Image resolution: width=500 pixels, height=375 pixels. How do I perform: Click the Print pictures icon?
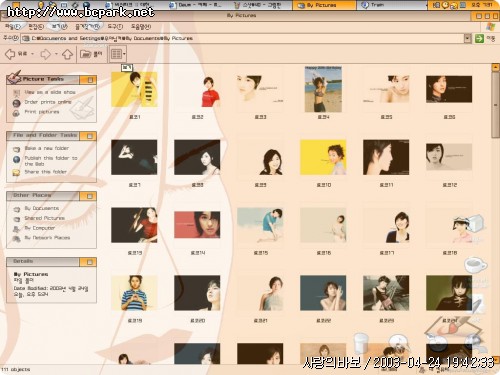tap(16, 113)
